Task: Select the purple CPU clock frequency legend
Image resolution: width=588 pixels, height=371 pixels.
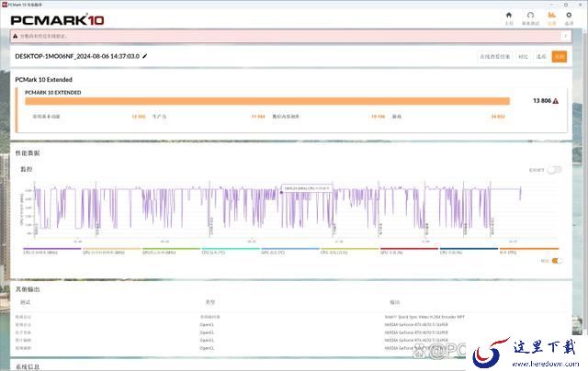Action: (51, 251)
